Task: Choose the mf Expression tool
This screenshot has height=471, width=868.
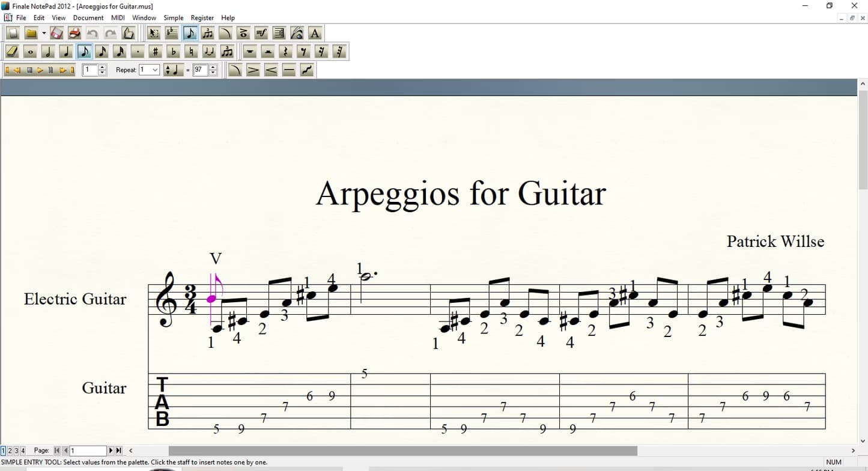Action: point(261,33)
